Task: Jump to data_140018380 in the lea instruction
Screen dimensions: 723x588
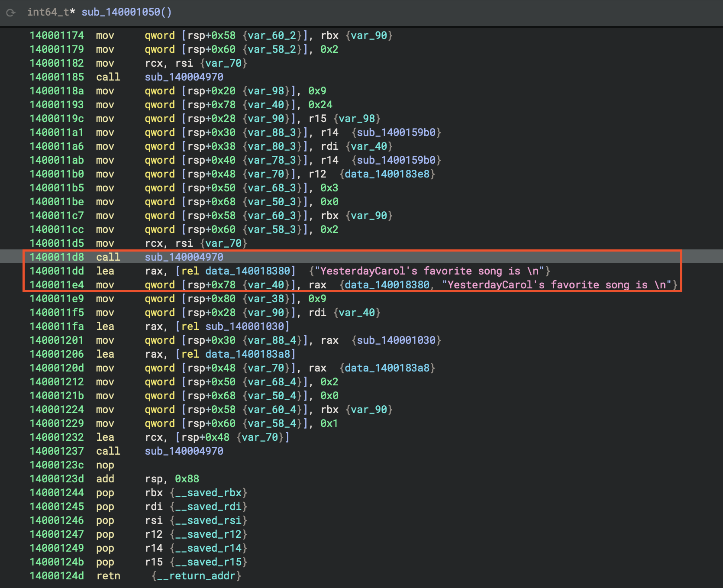Action: [248, 271]
